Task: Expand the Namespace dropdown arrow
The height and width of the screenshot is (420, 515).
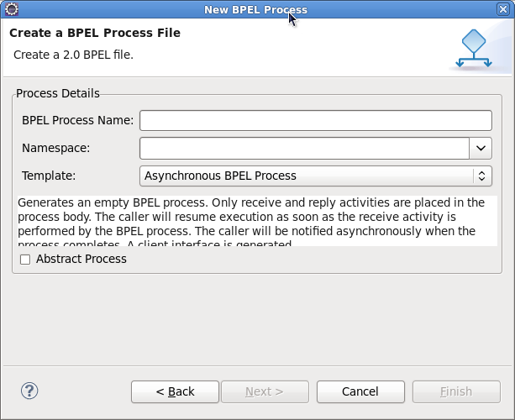Action: [481, 148]
